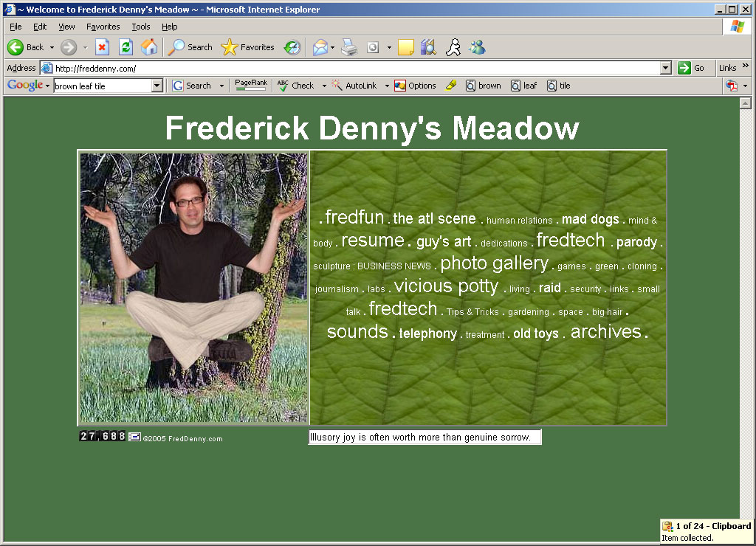Click the Messenger buddies icon
Viewport: 756px width, 546px height.
[478, 47]
